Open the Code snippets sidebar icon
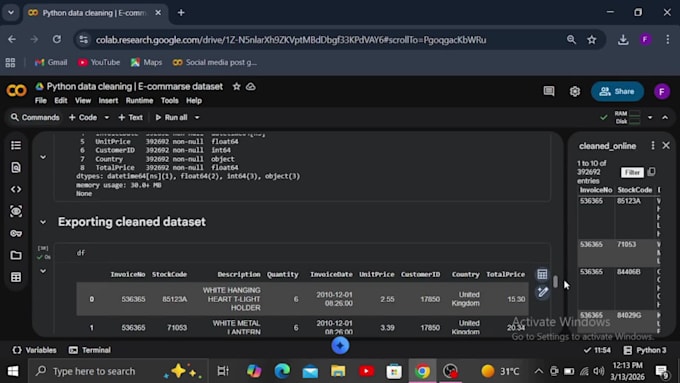Screen dimensions: 680x383 (x=16, y=189)
